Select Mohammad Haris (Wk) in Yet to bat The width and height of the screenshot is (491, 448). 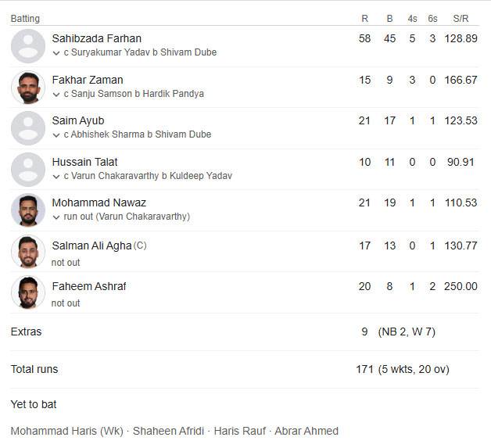(x=67, y=431)
